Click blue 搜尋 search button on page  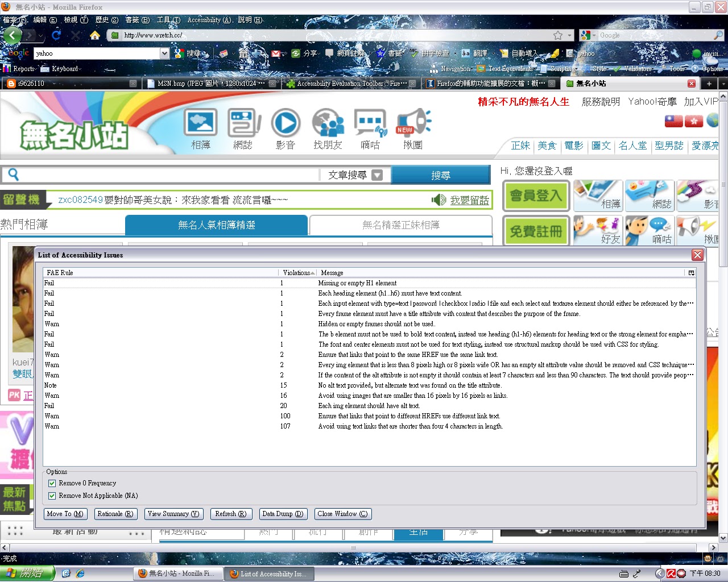441,175
